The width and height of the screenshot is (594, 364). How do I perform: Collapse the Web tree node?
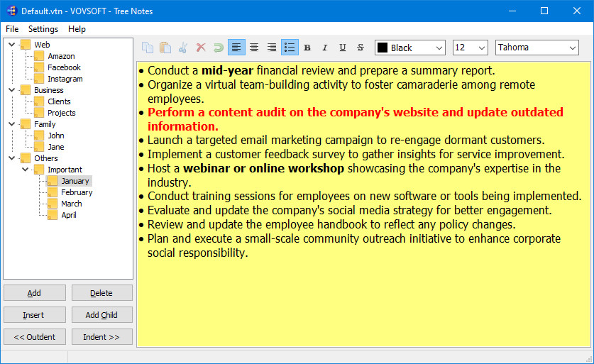tap(12, 45)
